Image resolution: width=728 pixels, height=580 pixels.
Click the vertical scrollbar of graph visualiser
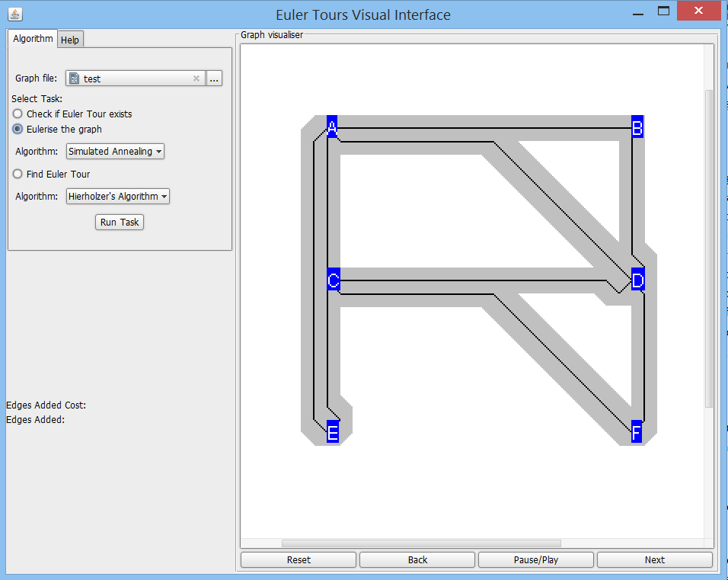tap(709, 248)
